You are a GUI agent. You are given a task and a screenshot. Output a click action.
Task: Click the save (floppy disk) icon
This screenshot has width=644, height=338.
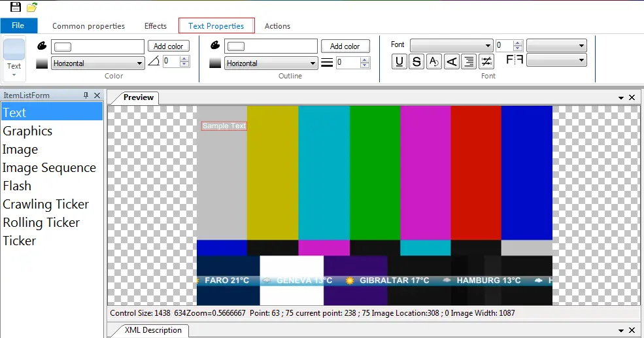[x=16, y=7]
